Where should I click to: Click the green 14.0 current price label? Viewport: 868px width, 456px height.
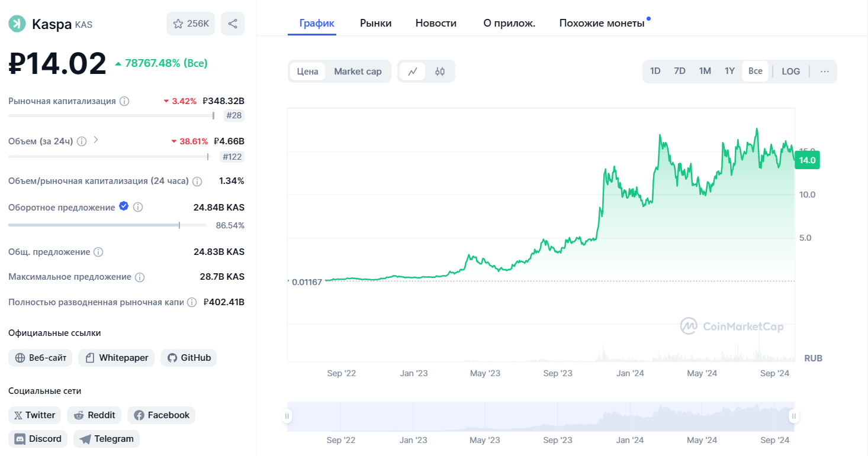point(807,160)
